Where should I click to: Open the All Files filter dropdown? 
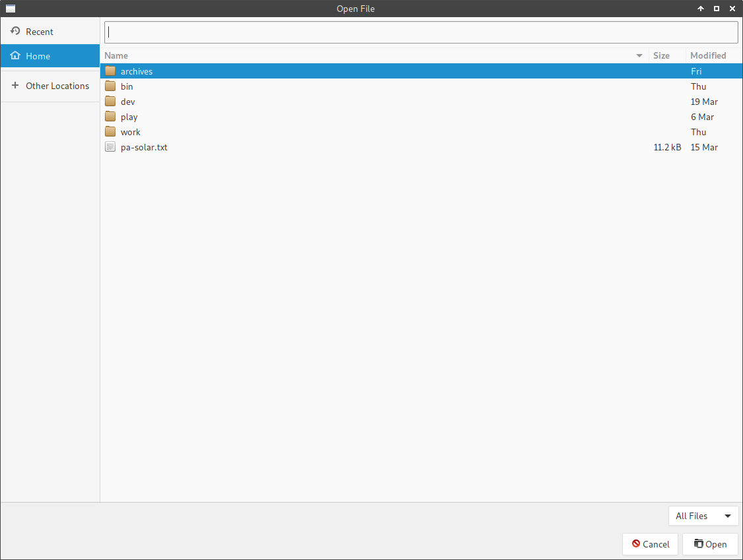703,516
